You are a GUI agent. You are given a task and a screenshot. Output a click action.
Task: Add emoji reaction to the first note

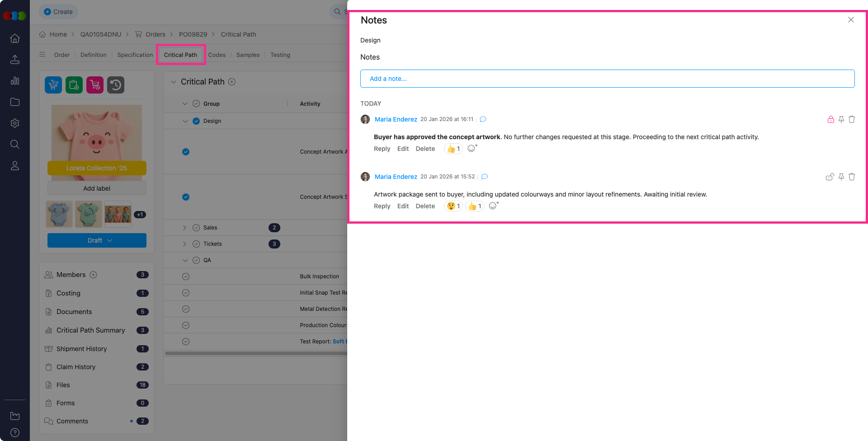coord(472,149)
